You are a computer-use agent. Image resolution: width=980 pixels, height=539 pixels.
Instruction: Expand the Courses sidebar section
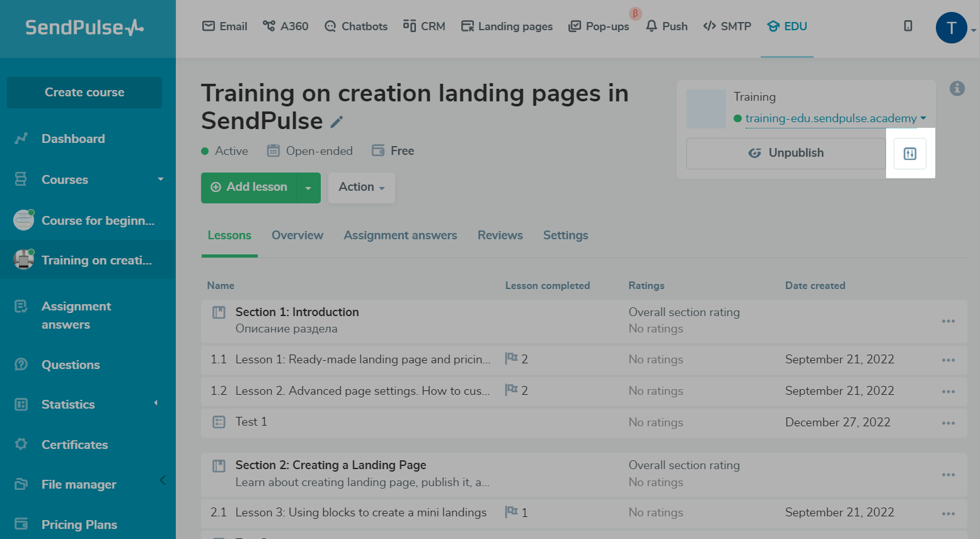coord(161,179)
